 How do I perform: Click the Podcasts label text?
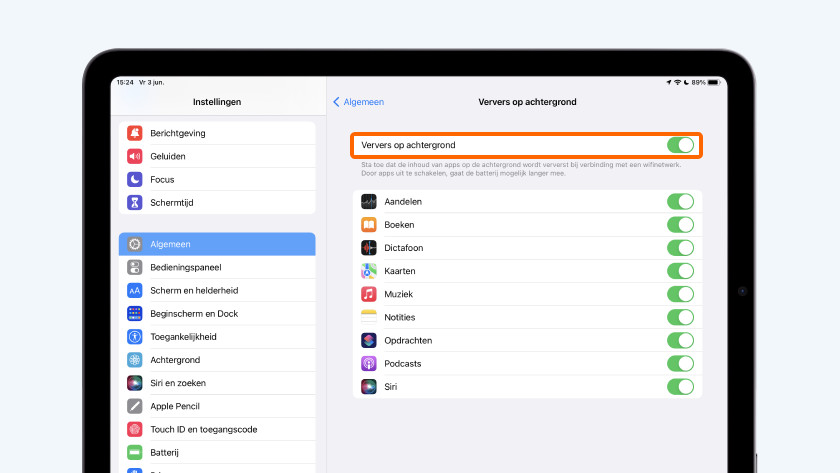coord(402,363)
